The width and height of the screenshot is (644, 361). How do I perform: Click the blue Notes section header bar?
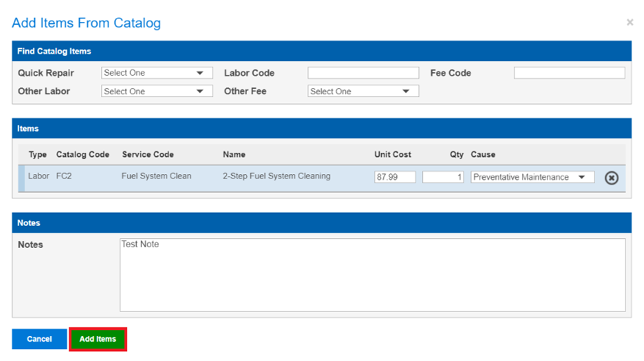click(322, 223)
